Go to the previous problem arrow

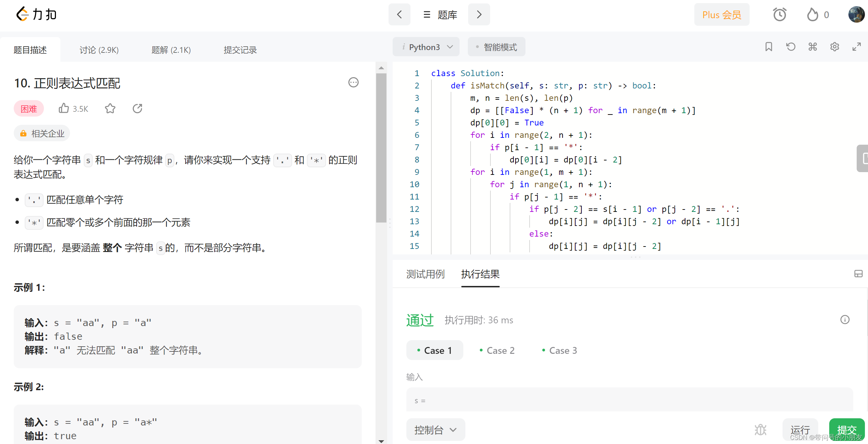click(x=399, y=14)
